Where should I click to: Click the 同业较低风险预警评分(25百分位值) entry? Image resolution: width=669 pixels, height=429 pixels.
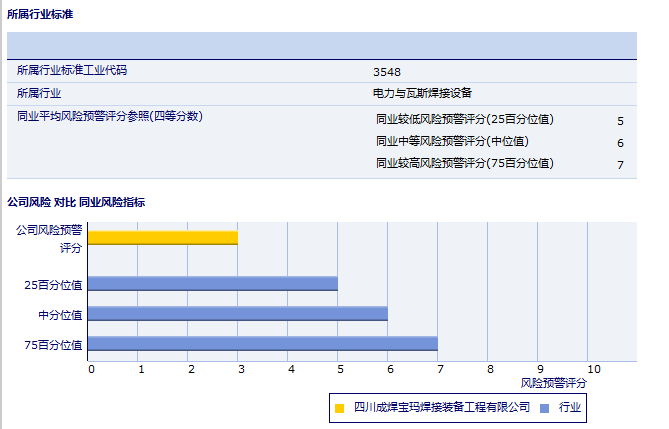pos(464,119)
